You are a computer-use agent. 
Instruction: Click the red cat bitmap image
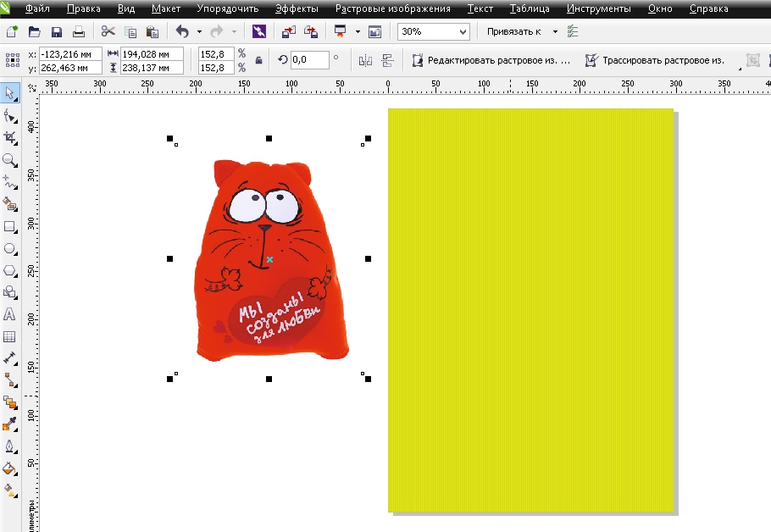click(x=271, y=260)
